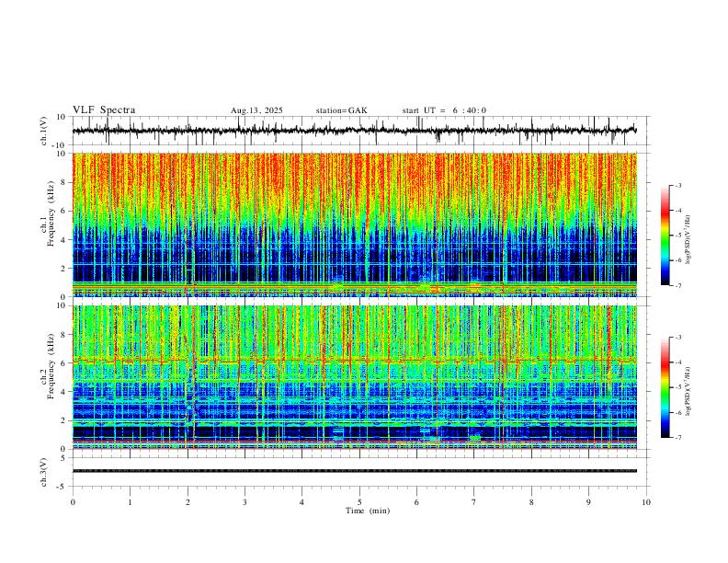Click the time axis tick label "2"

click(x=188, y=502)
